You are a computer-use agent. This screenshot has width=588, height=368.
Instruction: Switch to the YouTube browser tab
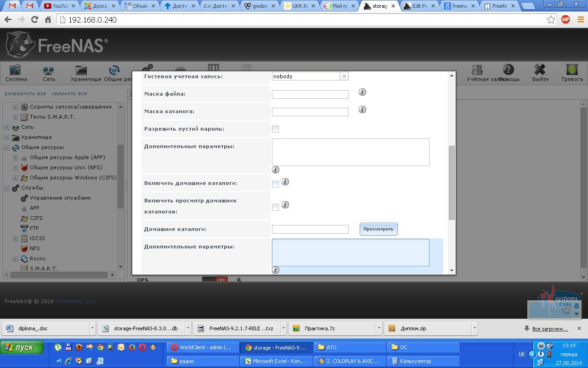60,6
